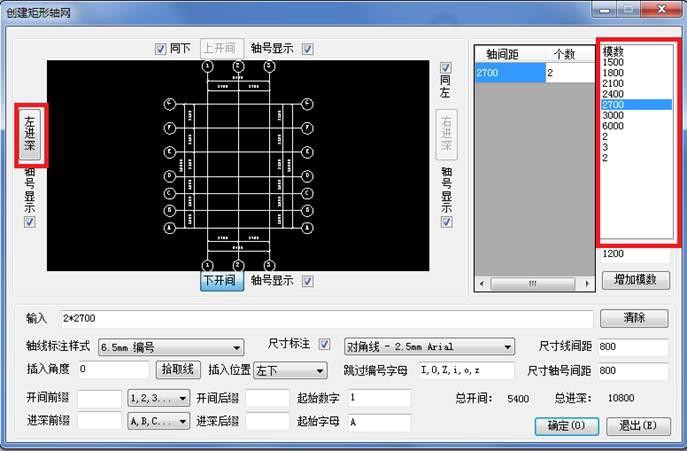Click the 左进深 button
This screenshot has height=451, width=687.
(x=29, y=133)
